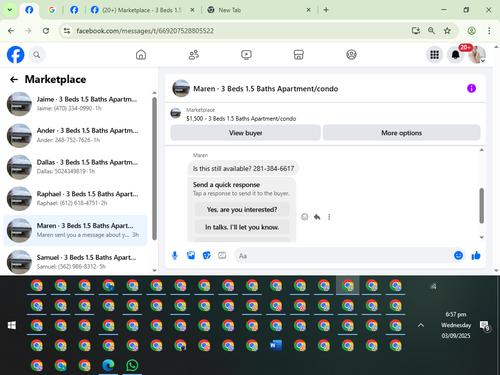The image size is (500, 375).
Task: Open the Video (Watch) icon
Action: click(246, 55)
